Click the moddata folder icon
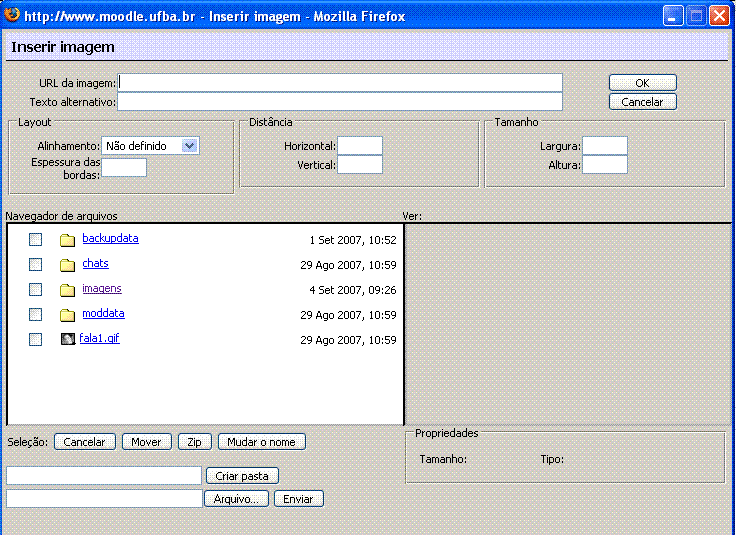Image resolution: width=736 pixels, height=535 pixels. point(68,315)
